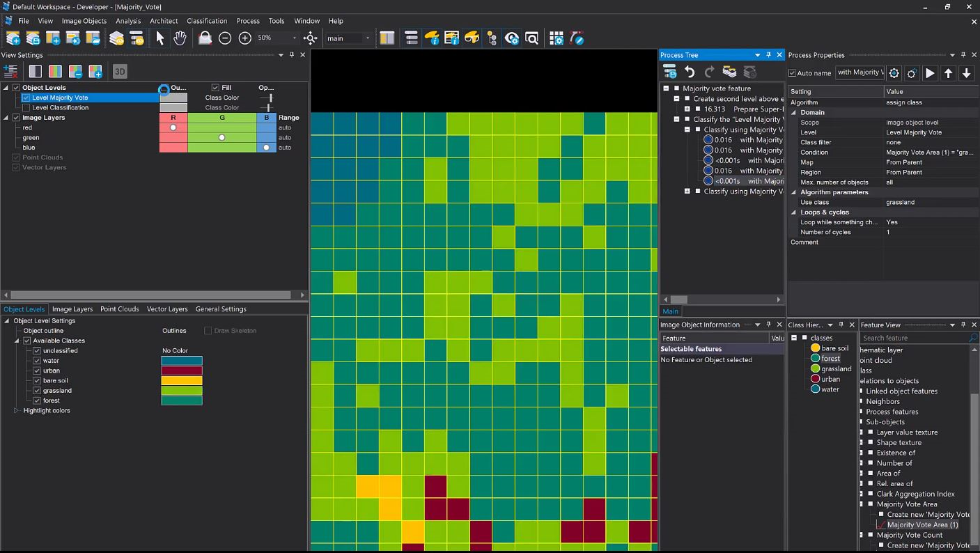
Task: Open the zoom percentage dropdown
Action: (x=294, y=38)
